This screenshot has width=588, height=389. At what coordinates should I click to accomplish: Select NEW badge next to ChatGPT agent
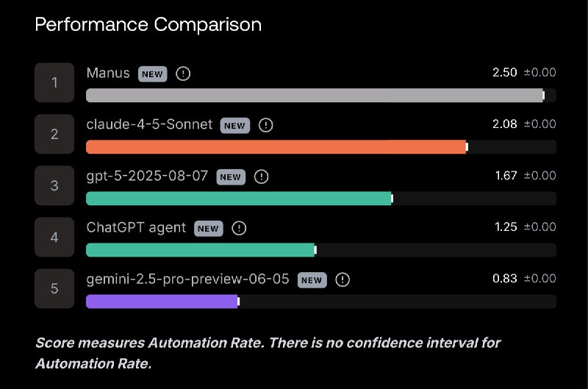[x=208, y=229]
